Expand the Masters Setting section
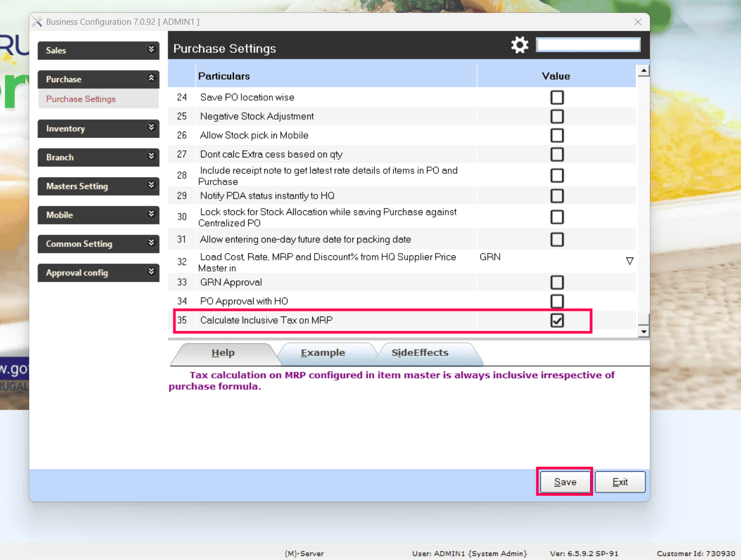This screenshot has width=741, height=560. [x=98, y=186]
